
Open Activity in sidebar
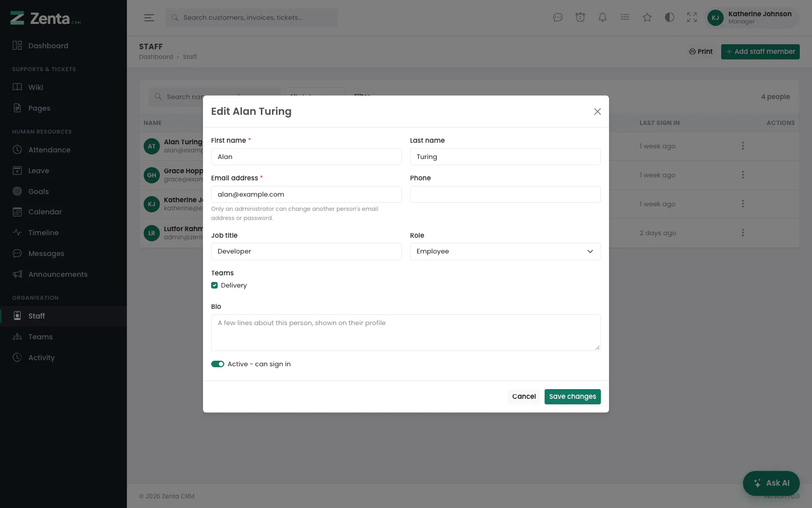click(x=63, y=358)
